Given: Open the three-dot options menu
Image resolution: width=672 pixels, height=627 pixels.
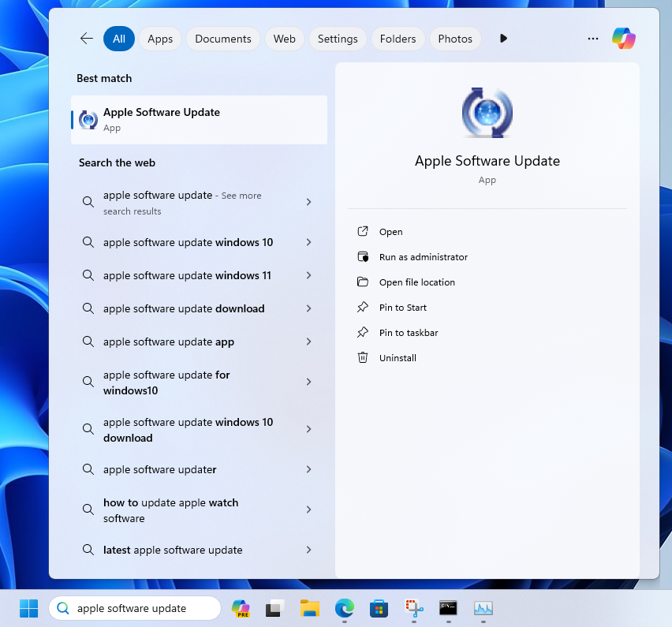Looking at the screenshot, I should 593,39.
